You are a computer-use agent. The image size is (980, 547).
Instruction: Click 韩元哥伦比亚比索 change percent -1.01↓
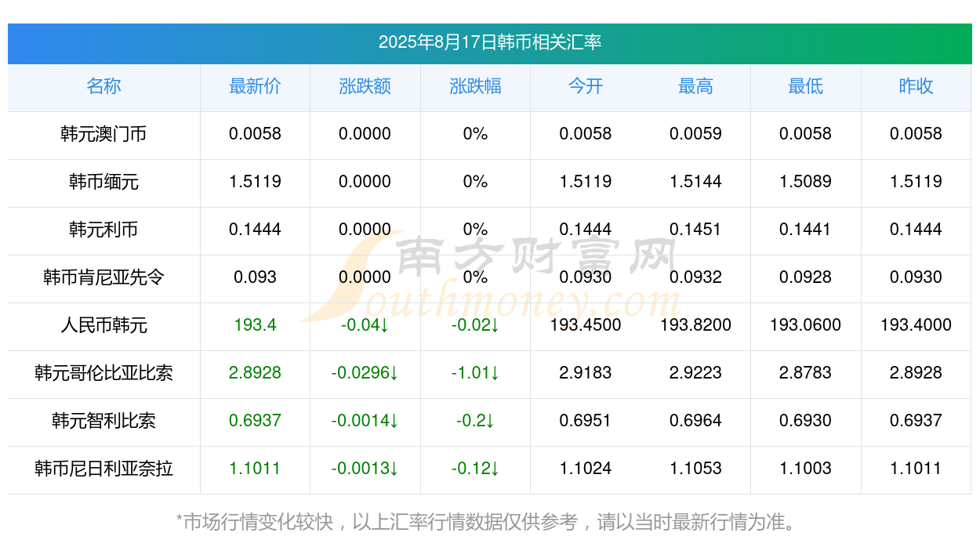[475, 373]
